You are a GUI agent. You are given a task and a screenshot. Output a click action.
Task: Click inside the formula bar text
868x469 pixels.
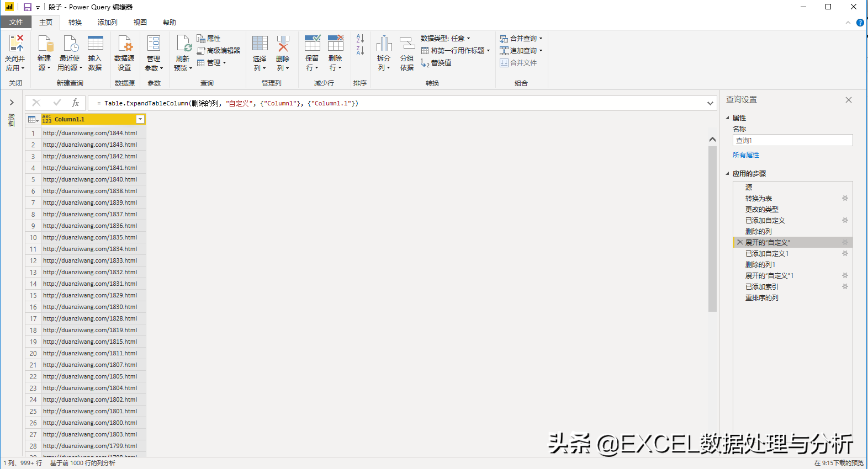[x=227, y=103]
